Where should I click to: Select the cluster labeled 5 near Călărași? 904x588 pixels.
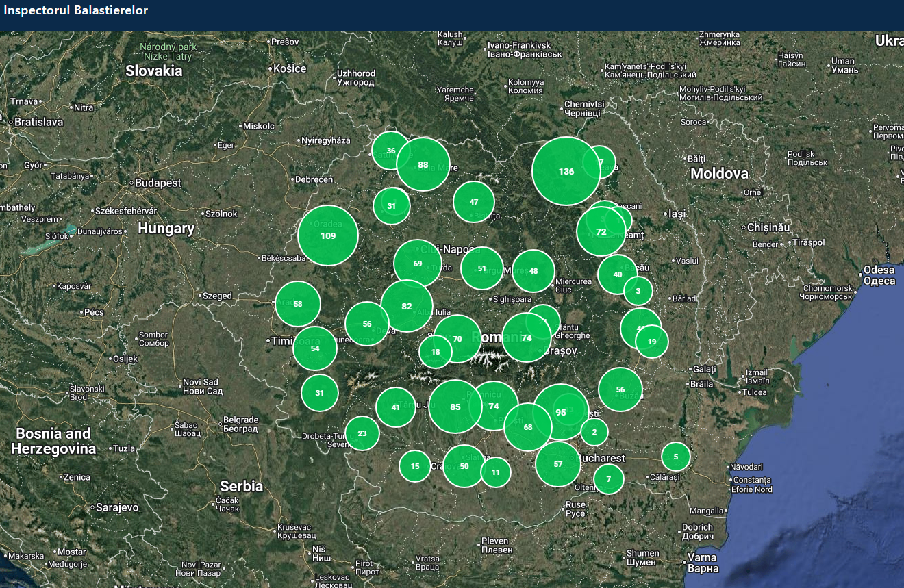coord(676,457)
